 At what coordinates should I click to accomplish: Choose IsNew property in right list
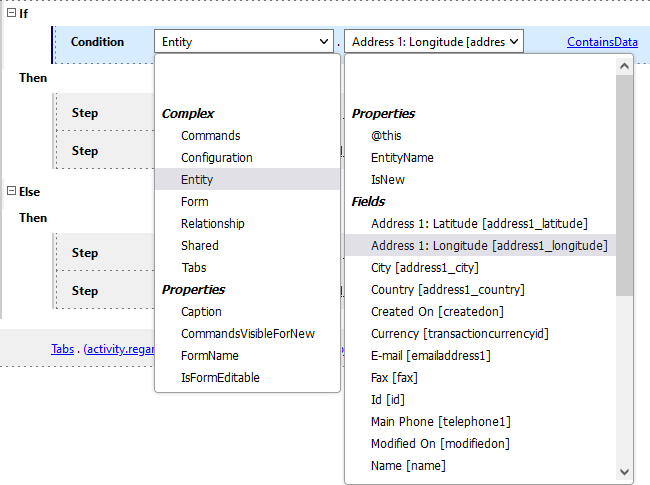387,180
